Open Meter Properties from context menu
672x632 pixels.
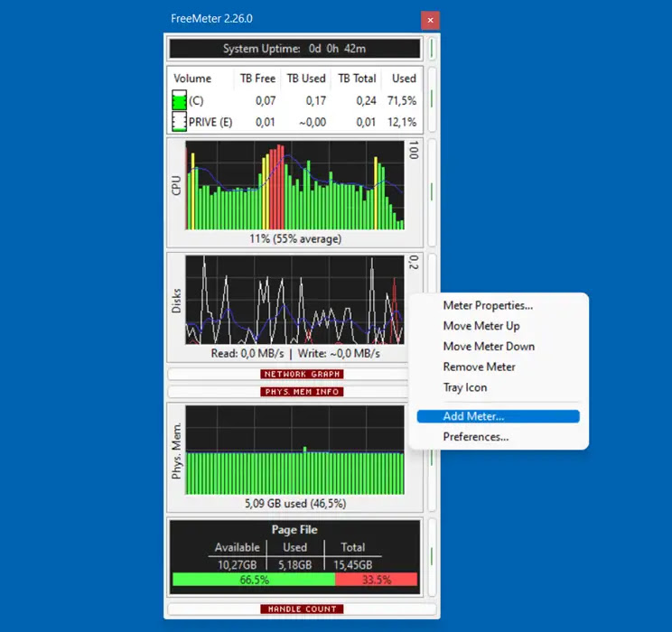point(488,305)
